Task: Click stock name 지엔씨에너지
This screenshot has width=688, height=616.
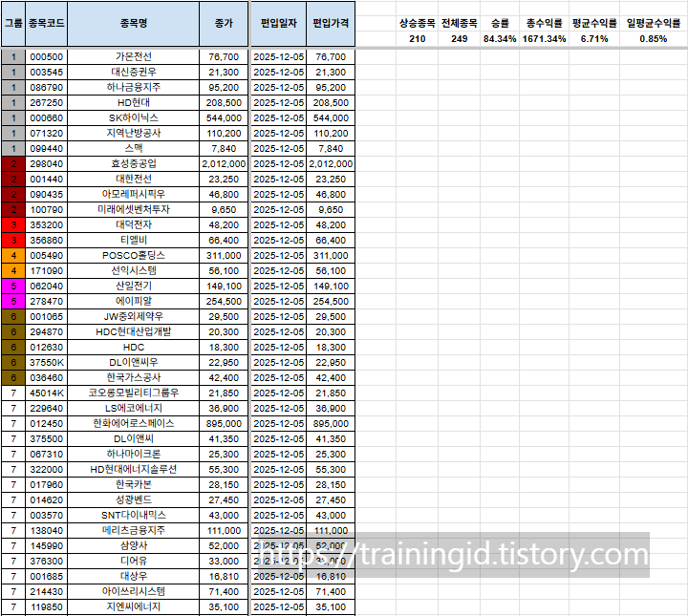Action: [134, 607]
